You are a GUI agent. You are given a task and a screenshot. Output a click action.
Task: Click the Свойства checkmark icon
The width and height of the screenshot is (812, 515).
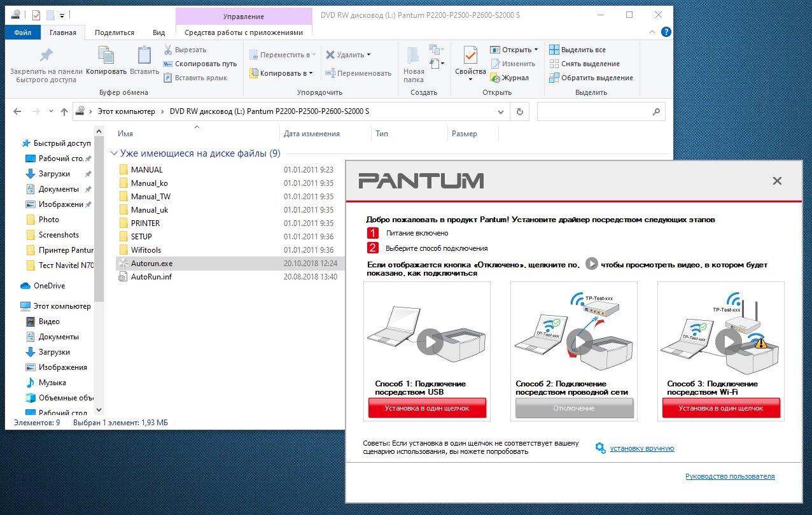[x=470, y=55]
